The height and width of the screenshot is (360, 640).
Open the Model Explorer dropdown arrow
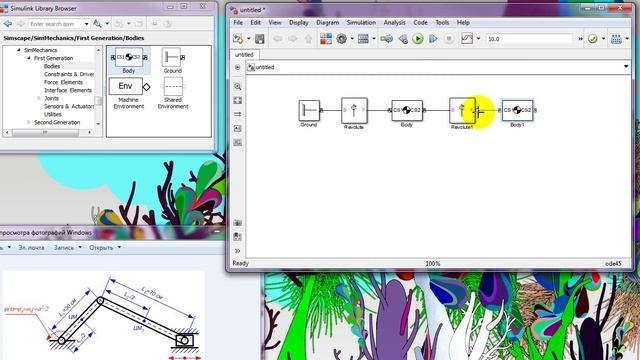pos(373,39)
